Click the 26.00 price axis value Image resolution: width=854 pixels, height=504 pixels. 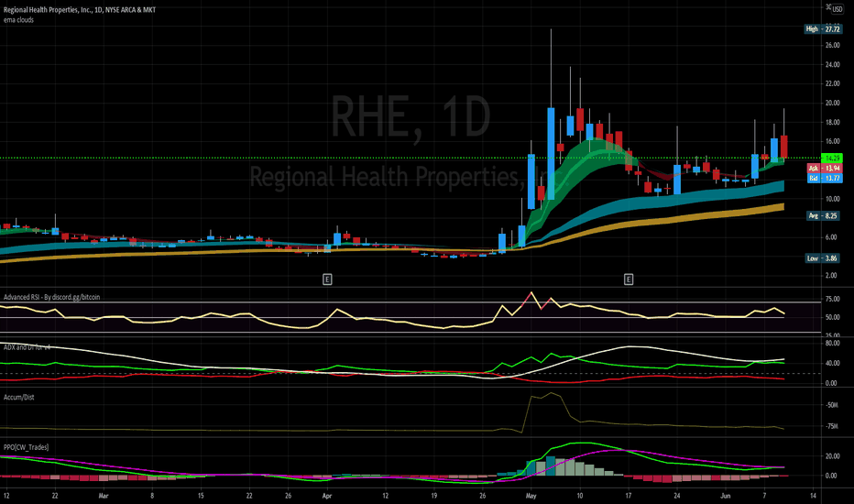point(832,45)
